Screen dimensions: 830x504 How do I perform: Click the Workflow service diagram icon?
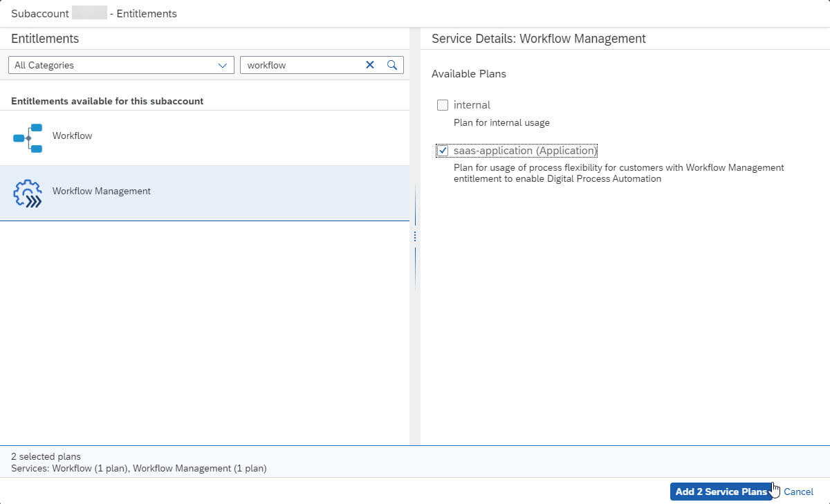point(28,138)
